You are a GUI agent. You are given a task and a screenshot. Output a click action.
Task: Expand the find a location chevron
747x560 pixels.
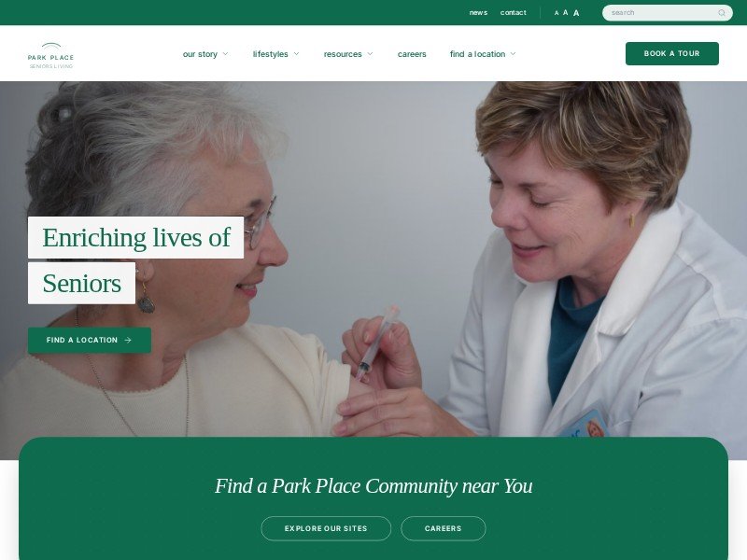click(513, 54)
